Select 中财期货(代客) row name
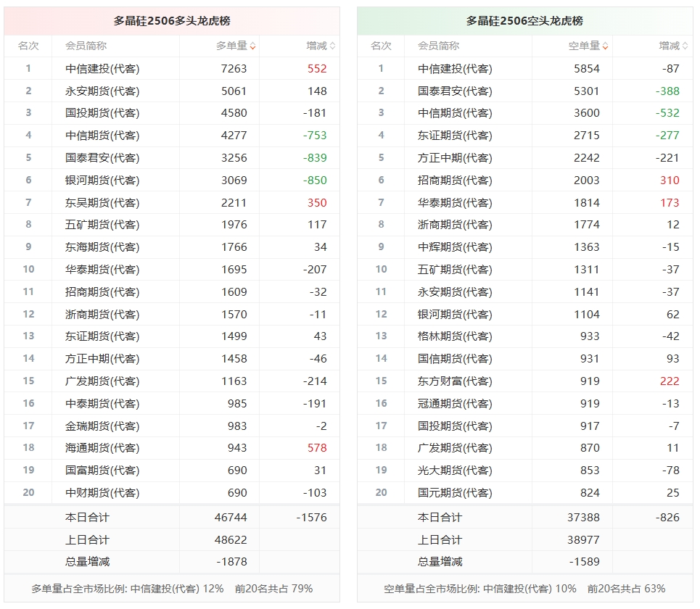This screenshot has height=609, width=700. (102, 492)
